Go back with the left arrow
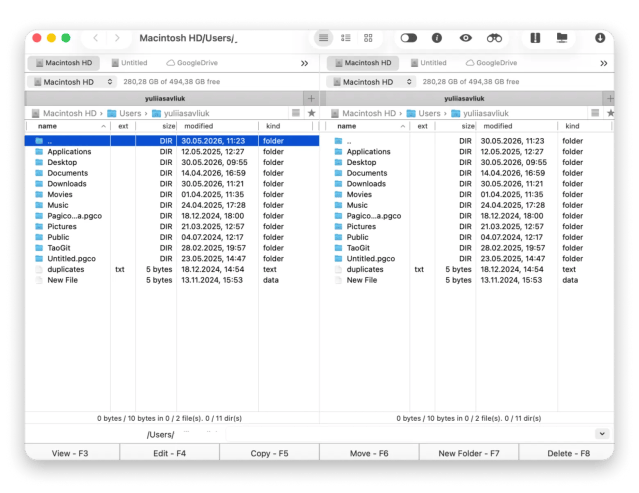The image size is (639, 493). tap(96, 38)
